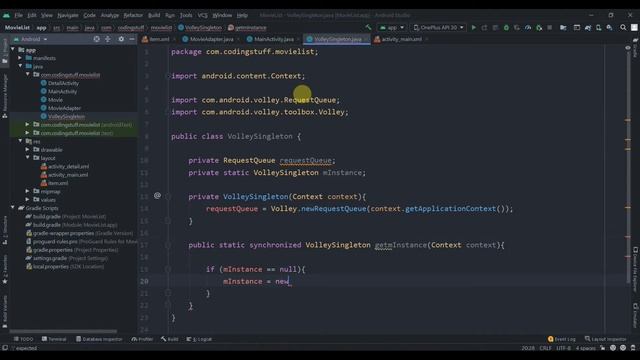Screen dimensions: 640x360
Task: Open activity_detail.xml in the project tree
Action: click(68, 166)
